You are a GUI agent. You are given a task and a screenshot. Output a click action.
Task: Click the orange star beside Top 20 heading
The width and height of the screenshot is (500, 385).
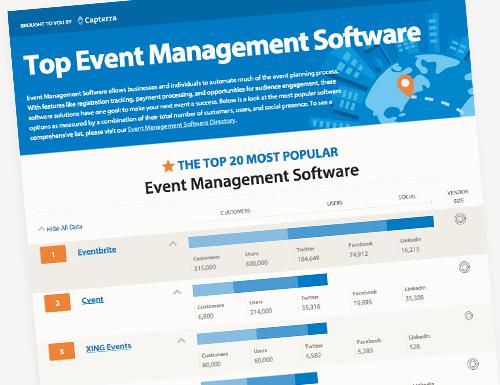tap(168, 166)
